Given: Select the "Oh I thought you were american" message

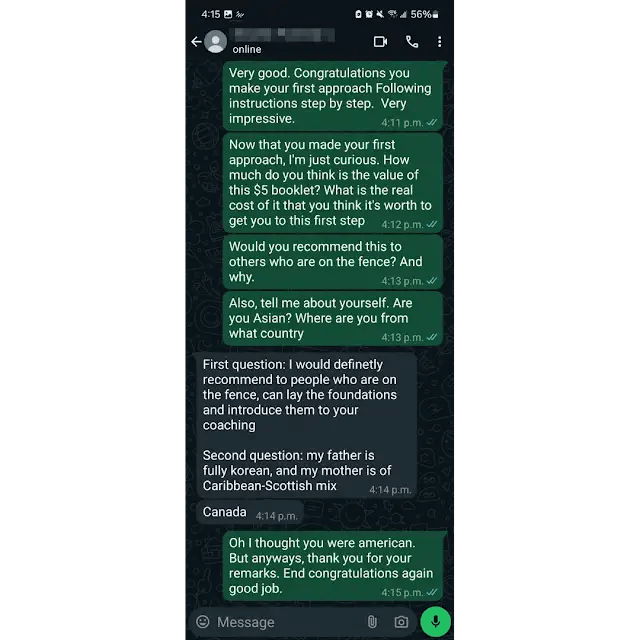Looking at the screenshot, I should (x=334, y=566).
